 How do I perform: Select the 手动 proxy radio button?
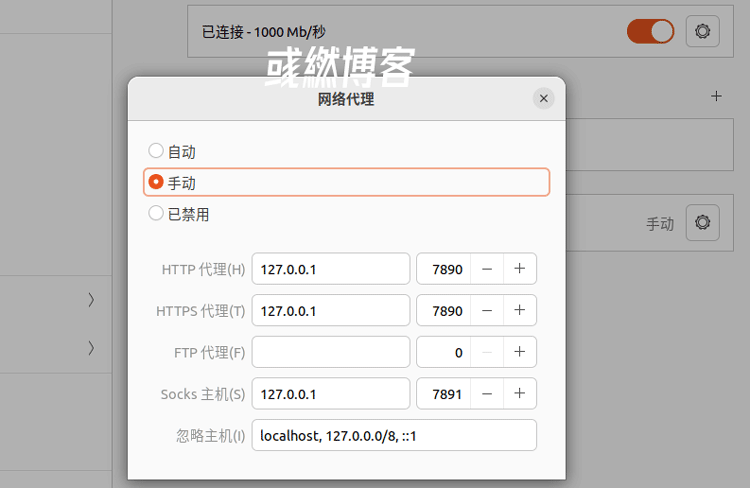click(156, 182)
